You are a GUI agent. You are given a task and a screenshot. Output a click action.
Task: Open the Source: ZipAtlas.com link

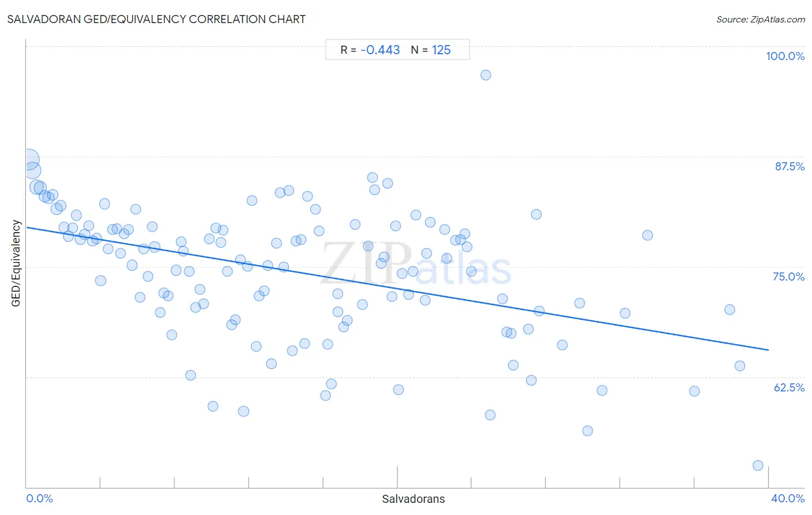point(761,19)
